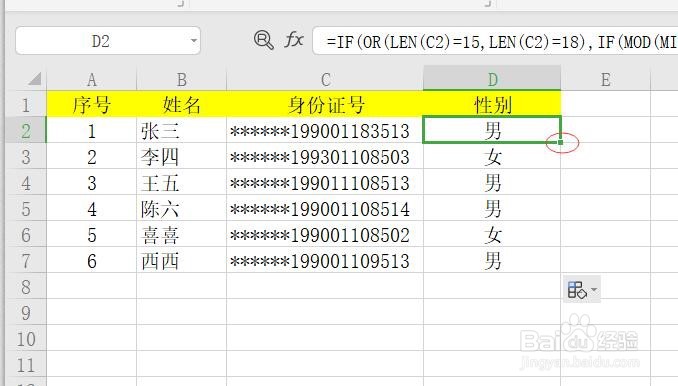
Task: Select row 9 header
Action: point(26,312)
